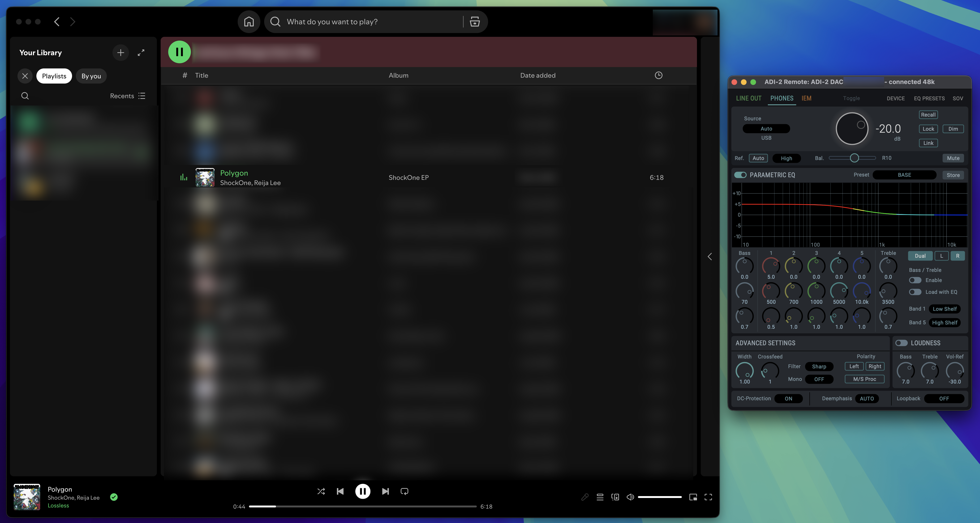This screenshot has width=980, height=523.
Task: Open the Browse icon in the search bar
Action: click(x=474, y=22)
